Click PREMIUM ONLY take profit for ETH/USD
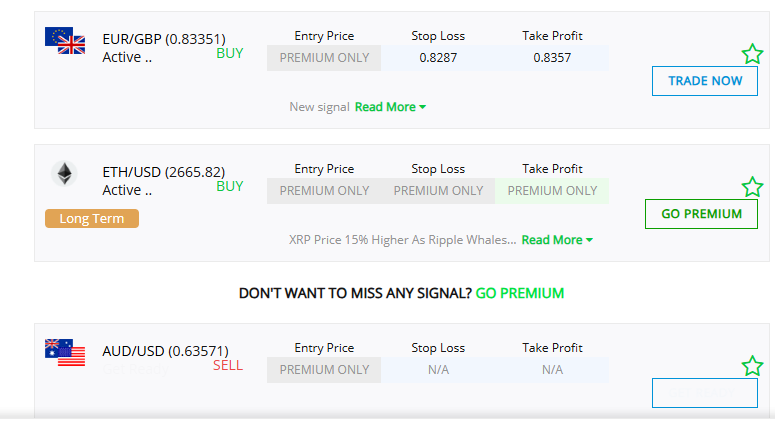Viewport: 775px width, 422px height. (x=552, y=191)
